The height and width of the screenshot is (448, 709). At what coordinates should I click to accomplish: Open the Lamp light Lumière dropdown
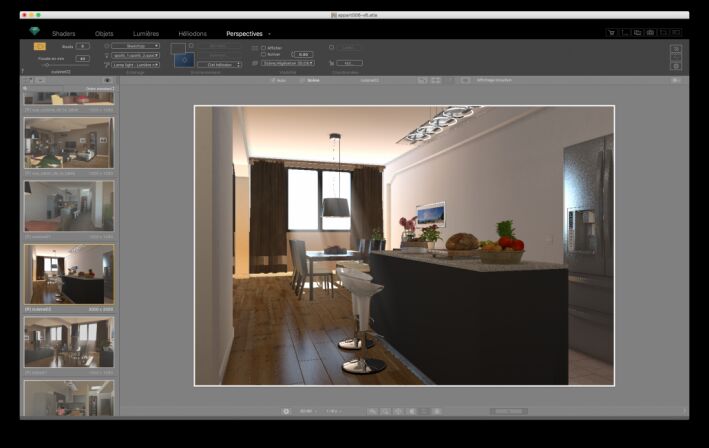(135, 65)
